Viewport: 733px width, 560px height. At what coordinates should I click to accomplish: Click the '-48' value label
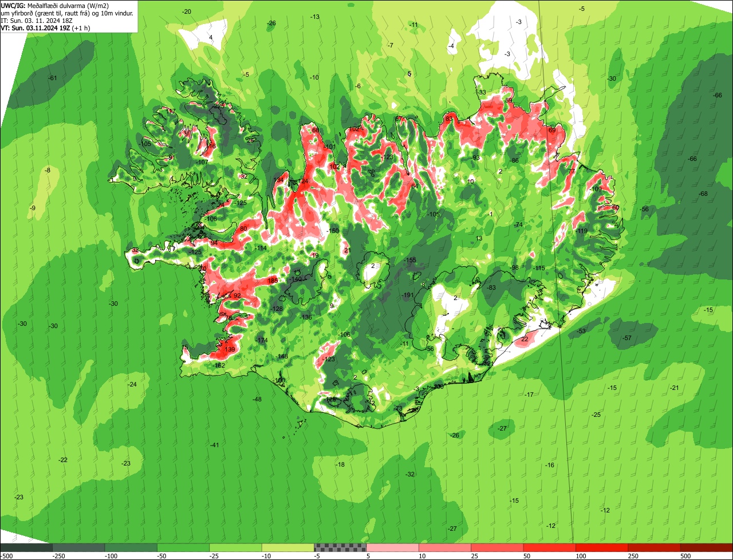pyautogui.click(x=257, y=399)
